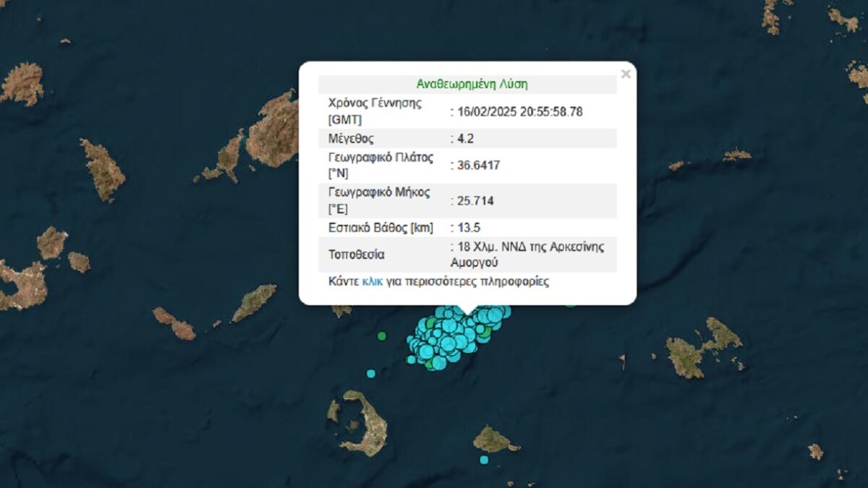Click the latitude value 36.6417
The image size is (868, 488).
pyautogui.click(x=477, y=166)
